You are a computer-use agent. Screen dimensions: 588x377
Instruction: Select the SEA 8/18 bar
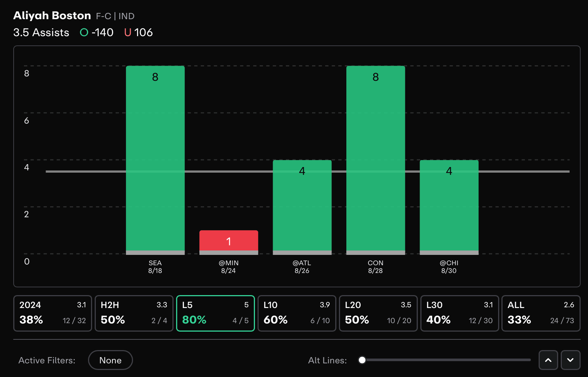155,160
